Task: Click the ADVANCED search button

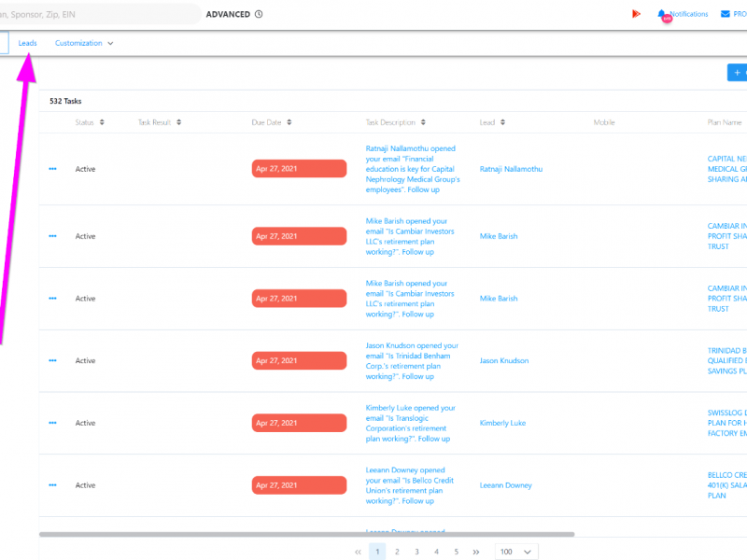Action: 228,14
